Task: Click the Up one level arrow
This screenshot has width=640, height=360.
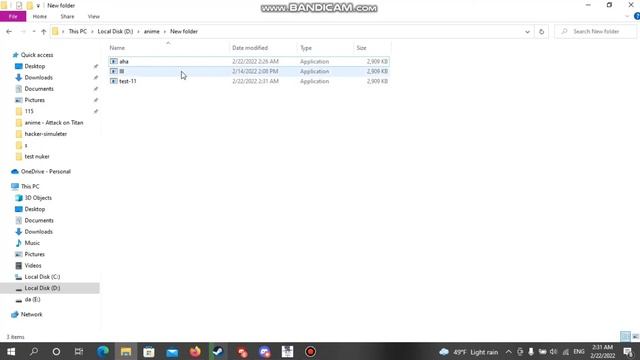Action: (44, 31)
